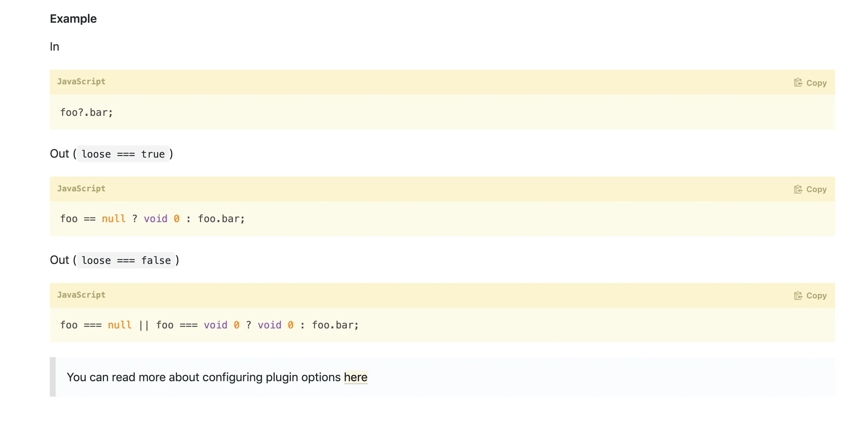The image size is (868, 423).
Task: Click the Example heading
Action: 73,18
